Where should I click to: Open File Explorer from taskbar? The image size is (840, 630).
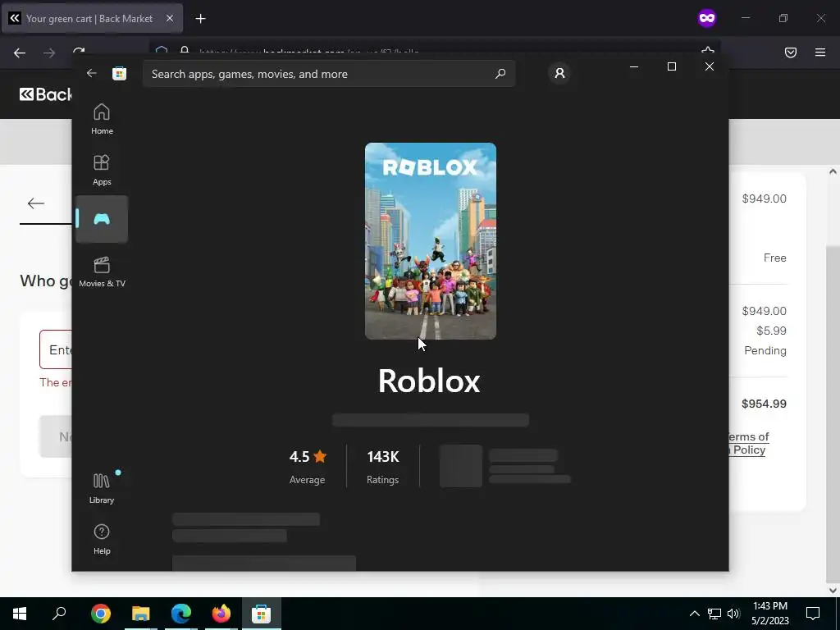tap(141, 614)
